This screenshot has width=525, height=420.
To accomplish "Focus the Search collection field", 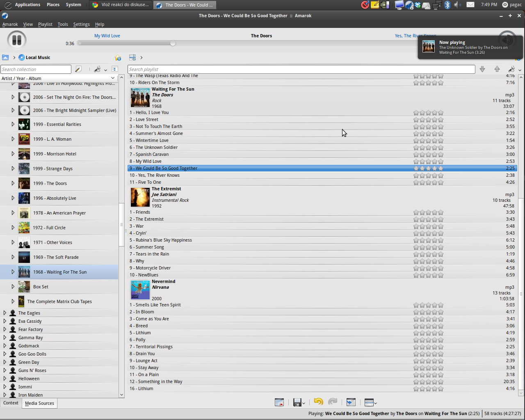I will (36, 69).
